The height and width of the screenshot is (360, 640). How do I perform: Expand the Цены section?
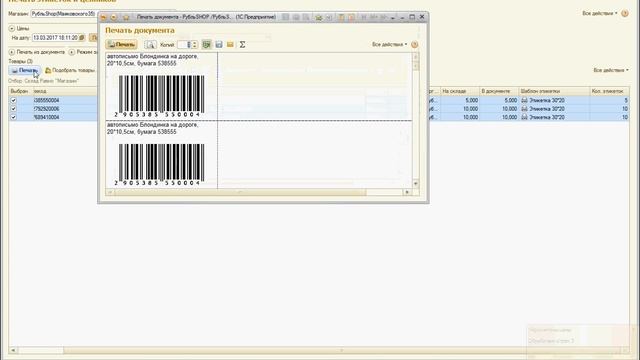11,29
